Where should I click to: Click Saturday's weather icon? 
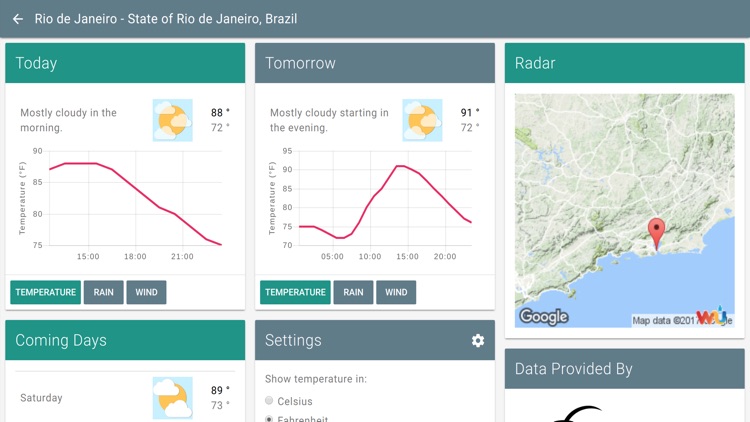[173, 398]
